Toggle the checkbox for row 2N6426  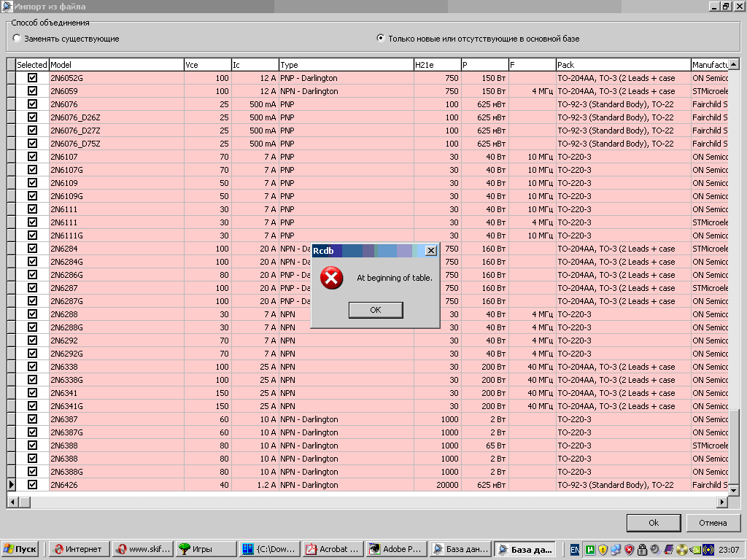(32, 485)
